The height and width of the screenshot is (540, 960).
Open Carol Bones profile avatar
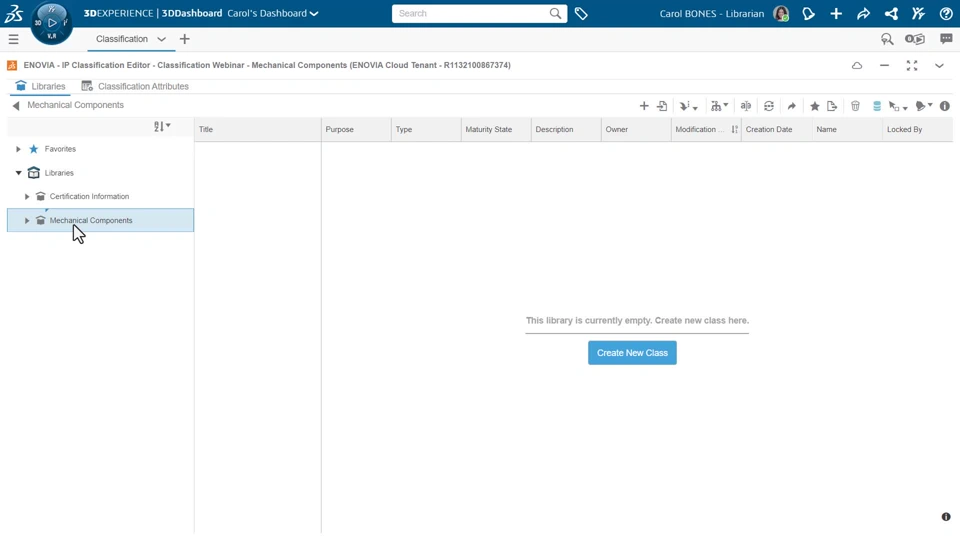781,13
